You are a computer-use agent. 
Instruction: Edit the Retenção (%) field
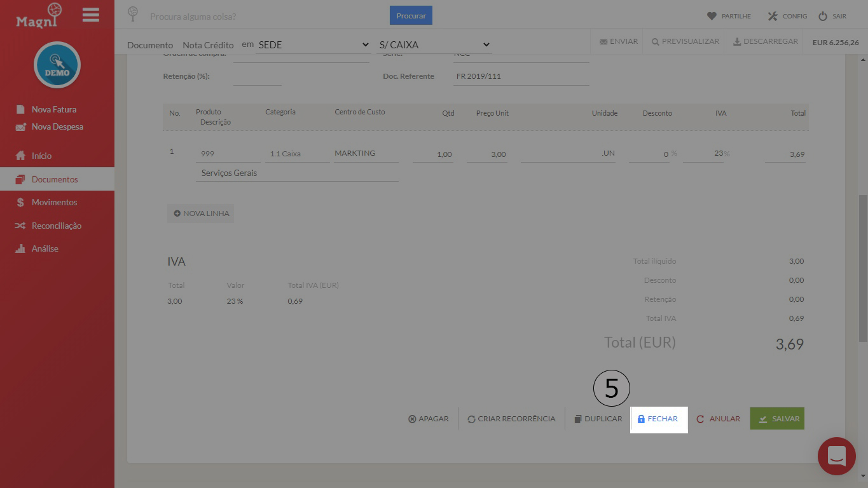[x=257, y=76]
